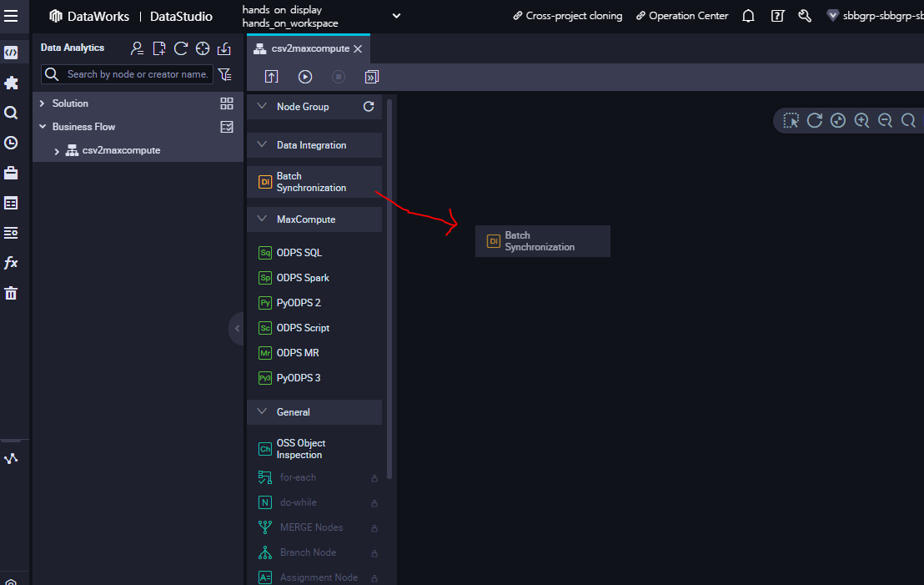Click the workflow graph icon near sidebar bottom

(11, 458)
